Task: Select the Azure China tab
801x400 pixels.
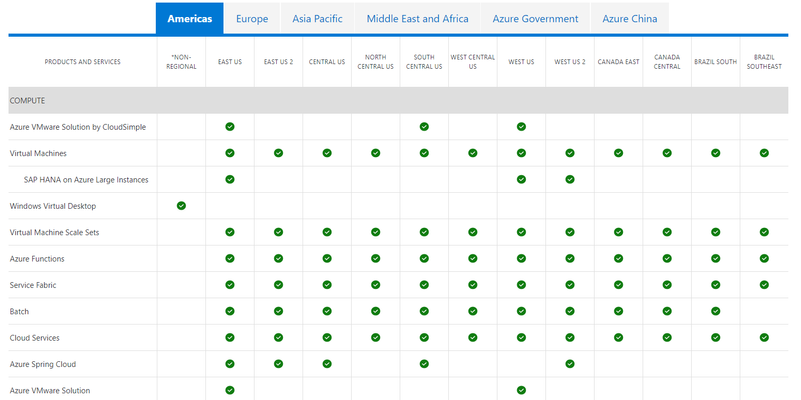Action: tap(629, 19)
